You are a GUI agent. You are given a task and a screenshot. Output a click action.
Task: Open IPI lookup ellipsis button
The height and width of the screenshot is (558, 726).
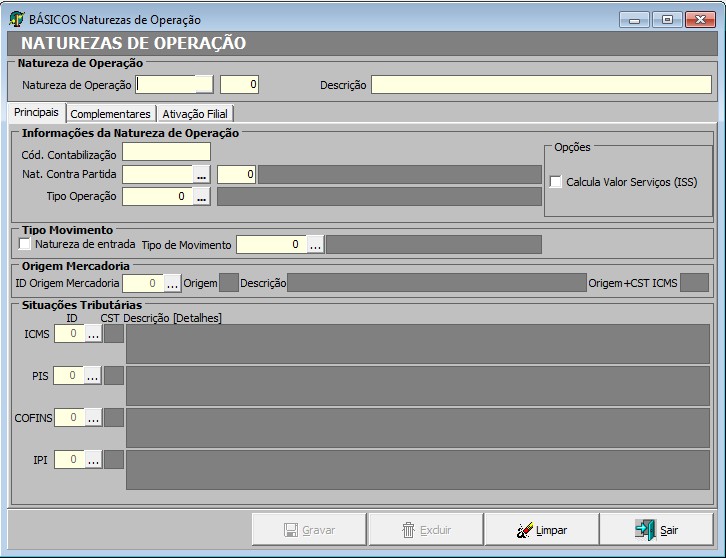pos(92,460)
